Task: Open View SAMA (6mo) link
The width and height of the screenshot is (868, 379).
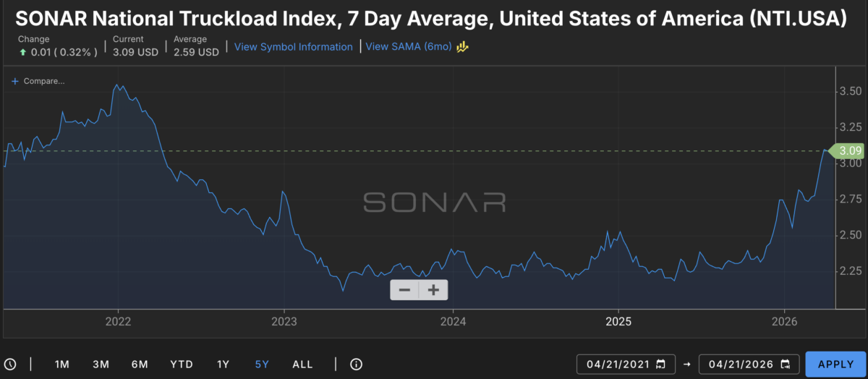Action: pos(409,47)
